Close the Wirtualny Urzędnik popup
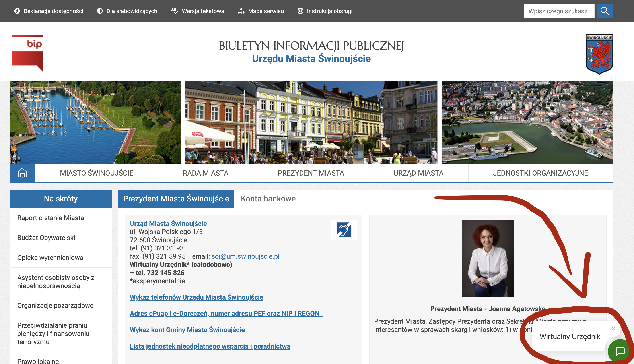The width and height of the screenshot is (634, 364). click(613, 329)
